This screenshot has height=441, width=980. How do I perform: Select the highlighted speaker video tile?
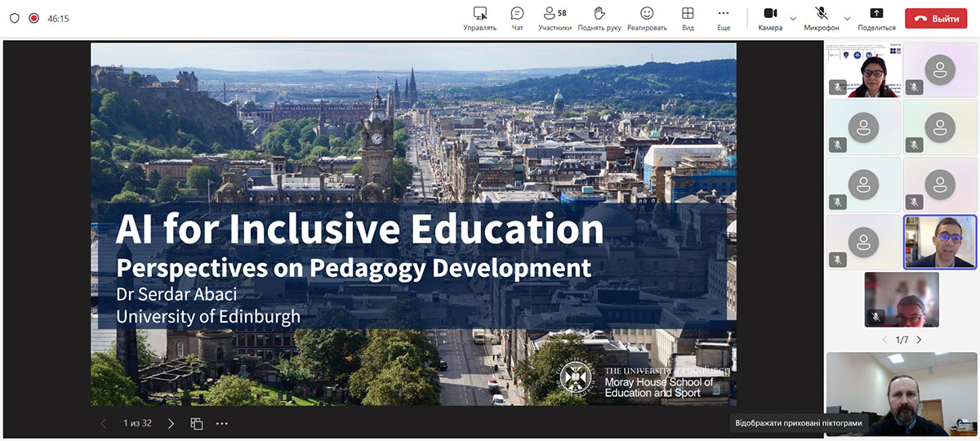[x=940, y=242]
